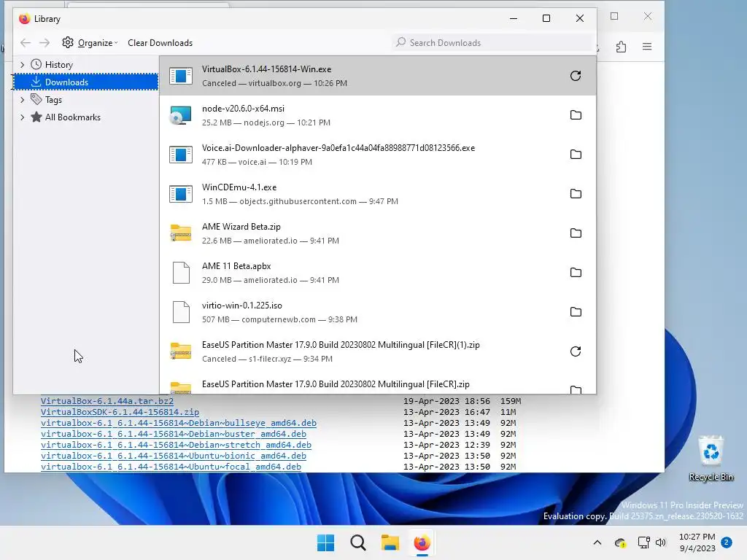Open VirtualBoxSDK-6.1.44-156814.zip link
Image resolution: width=747 pixels, height=560 pixels.
pyautogui.click(x=120, y=412)
